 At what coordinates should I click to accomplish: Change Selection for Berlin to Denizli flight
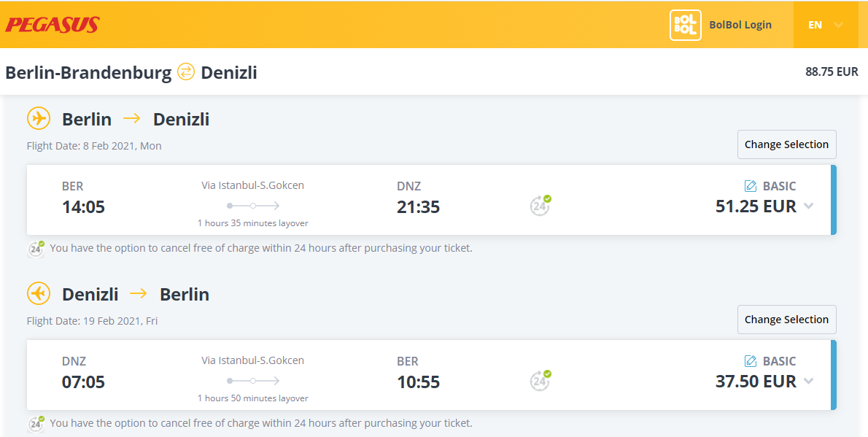(786, 144)
